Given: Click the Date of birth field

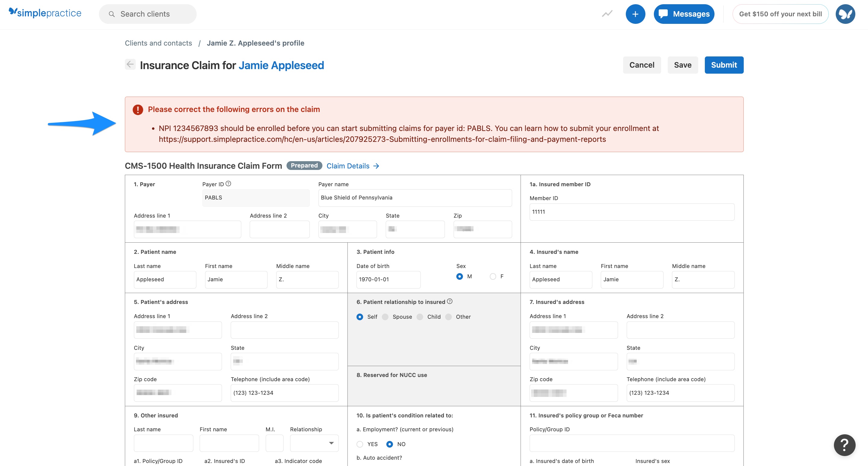Looking at the screenshot, I should 388,279.
